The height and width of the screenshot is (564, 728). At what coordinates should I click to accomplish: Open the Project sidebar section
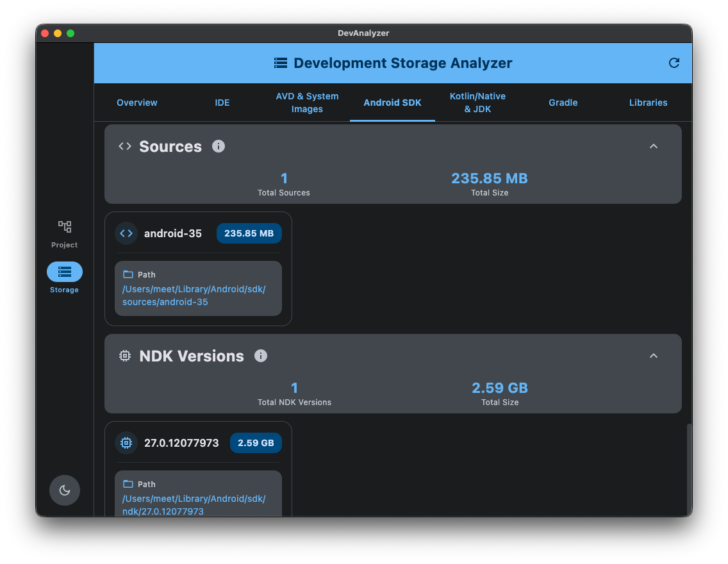tap(65, 235)
